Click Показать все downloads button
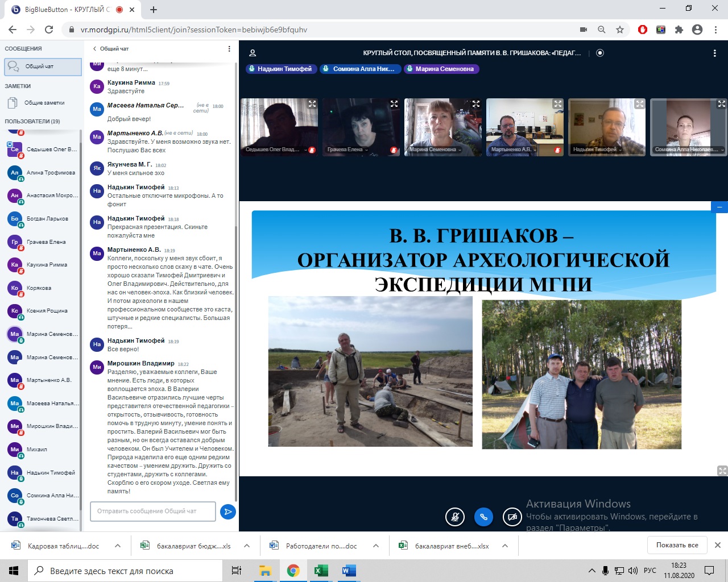The height and width of the screenshot is (582, 728). (677, 545)
